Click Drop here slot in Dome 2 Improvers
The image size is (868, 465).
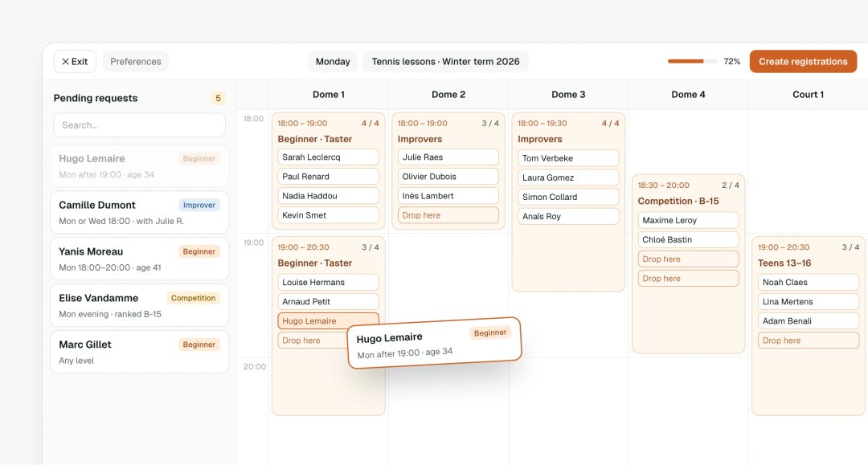pyautogui.click(x=448, y=215)
